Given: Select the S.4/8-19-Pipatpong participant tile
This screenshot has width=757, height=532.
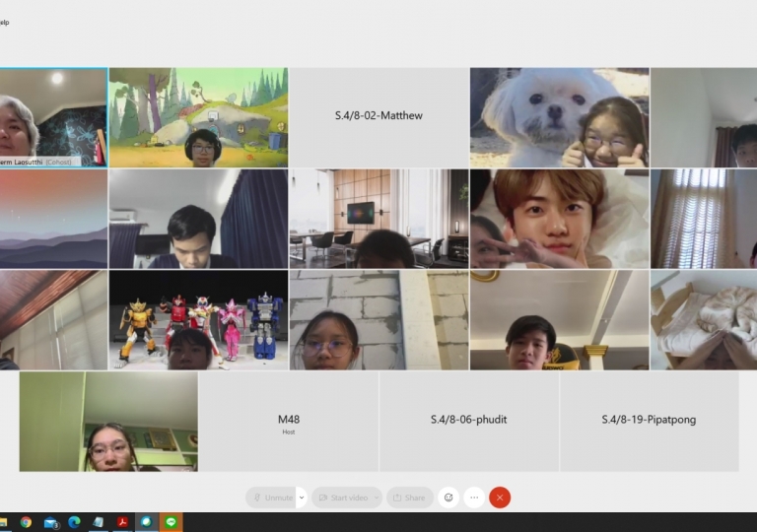Looking at the screenshot, I should click(650, 422).
